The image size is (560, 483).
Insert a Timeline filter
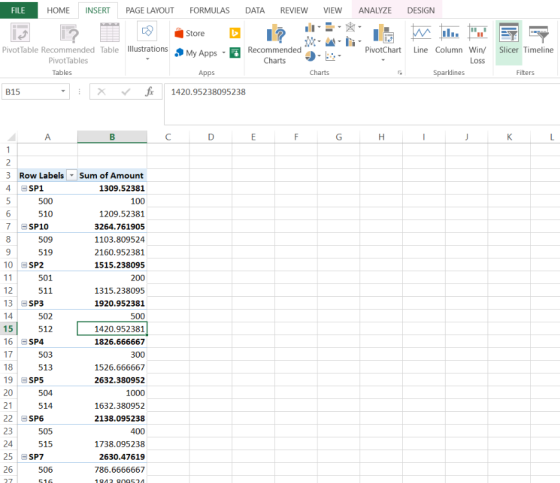click(x=539, y=39)
